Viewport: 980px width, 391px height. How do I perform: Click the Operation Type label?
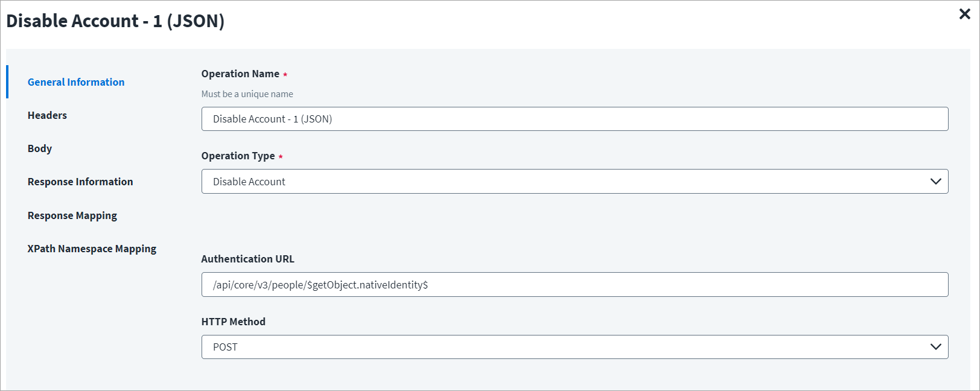click(x=238, y=156)
